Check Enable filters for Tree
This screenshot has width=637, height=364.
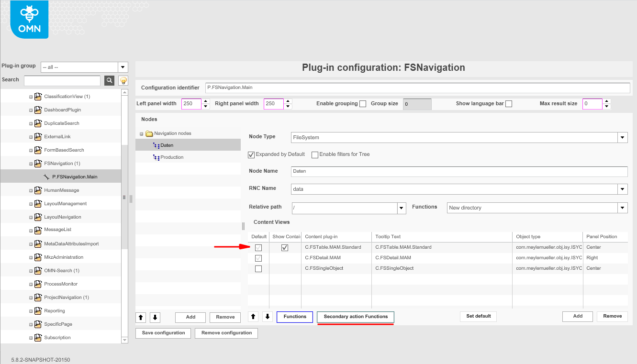315,154
